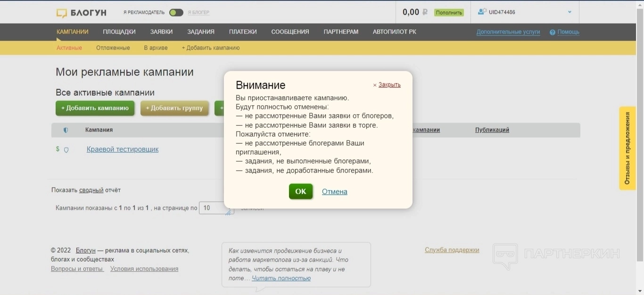Click green dollar icon by Краевой тестировщик
The width and height of the screenshot is (644, 295).
(58, 149)
